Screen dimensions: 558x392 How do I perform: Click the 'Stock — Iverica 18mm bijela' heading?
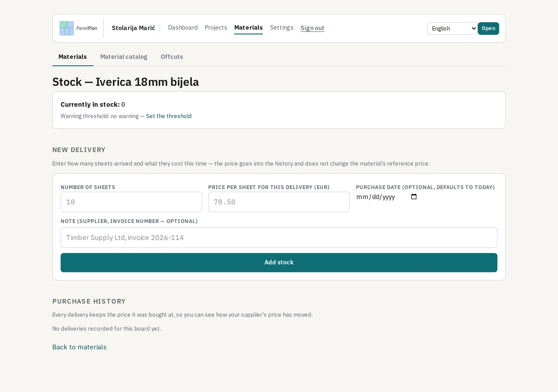tap(126, 82)
